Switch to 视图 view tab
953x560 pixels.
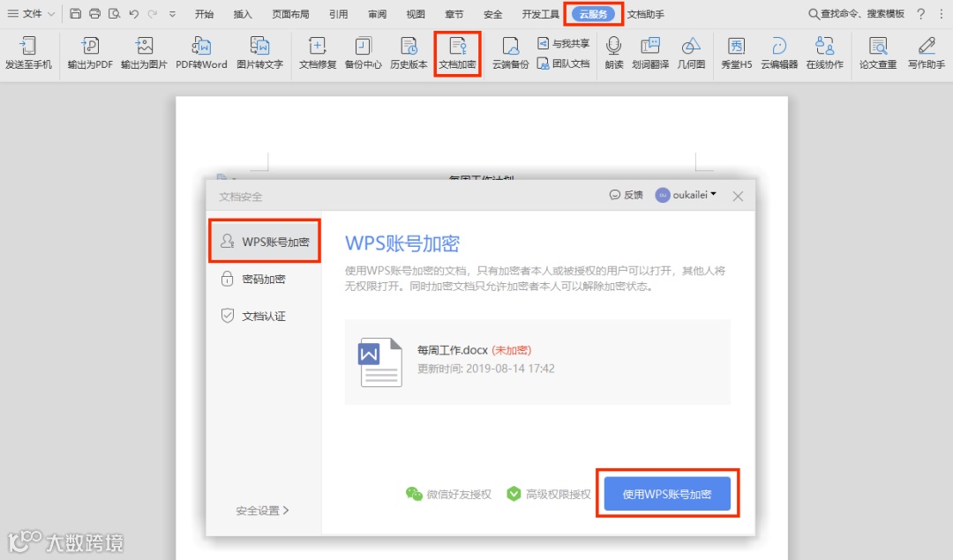tap(416, 14)
